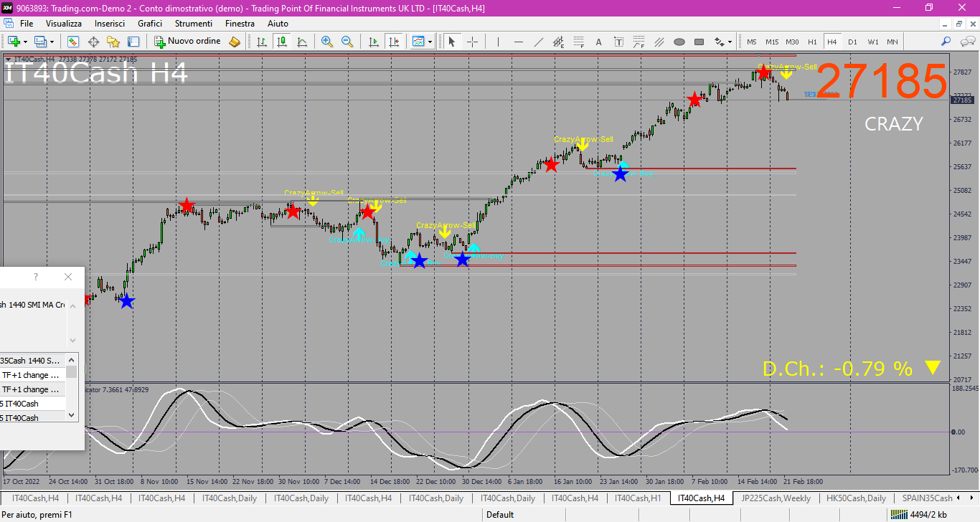Switch to the H1 timeframe
Image resolution: width=980 pixels, height=522 pixels.
click(812, 42)
